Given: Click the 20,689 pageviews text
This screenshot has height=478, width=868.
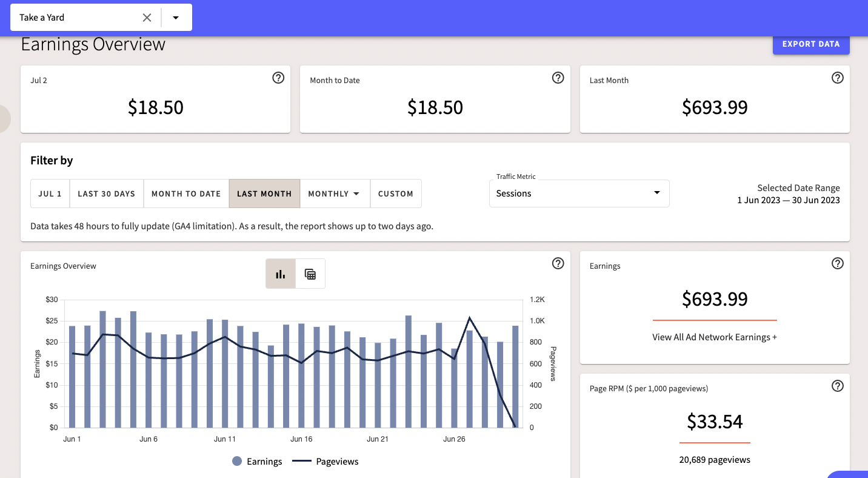Looking at the screenshot, I should coord(715,460).
